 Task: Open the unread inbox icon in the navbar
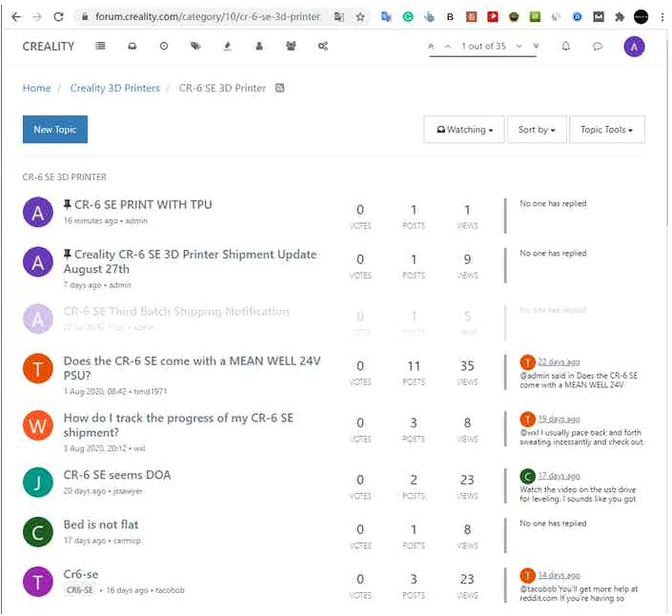pos(132,46)
